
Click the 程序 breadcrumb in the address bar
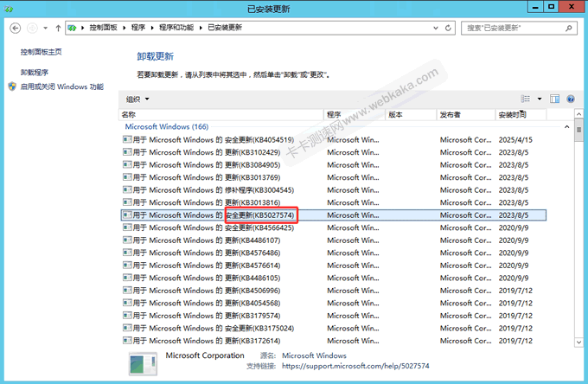(138, 28)
